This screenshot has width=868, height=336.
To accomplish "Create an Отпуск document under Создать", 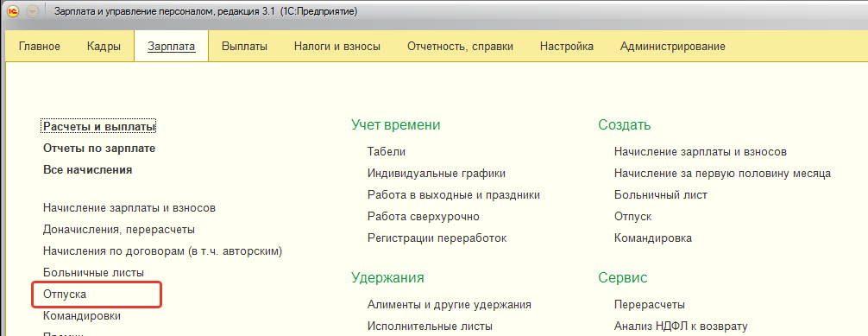I will [632, 217].
